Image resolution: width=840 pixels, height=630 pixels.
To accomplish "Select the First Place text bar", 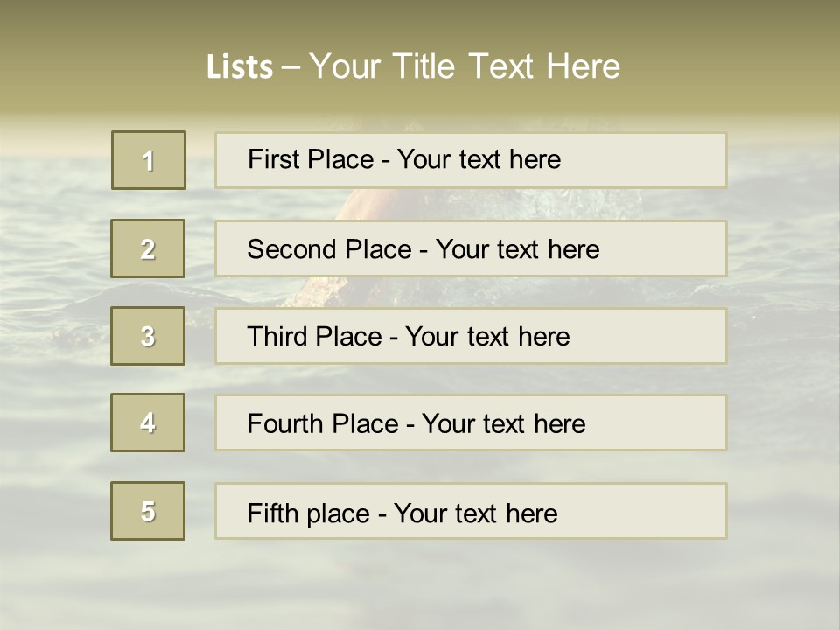I will (x=471, y=160).
